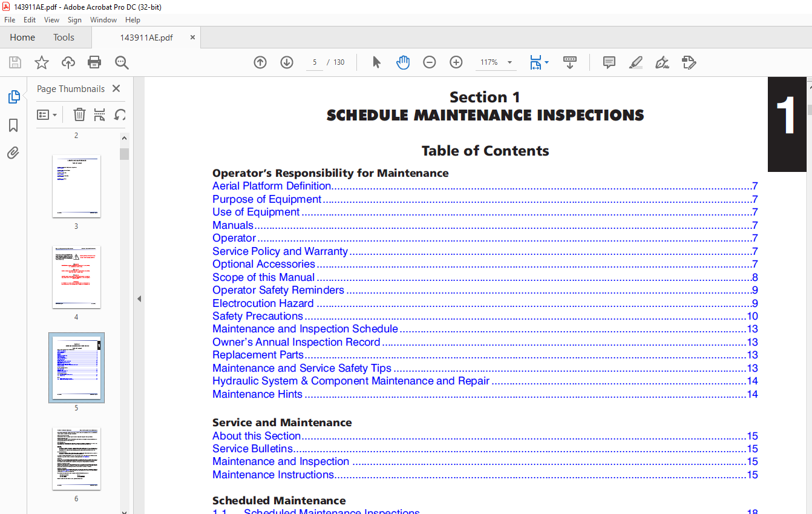
Task: Upload file to cloud icon
Action: point(68,62)
